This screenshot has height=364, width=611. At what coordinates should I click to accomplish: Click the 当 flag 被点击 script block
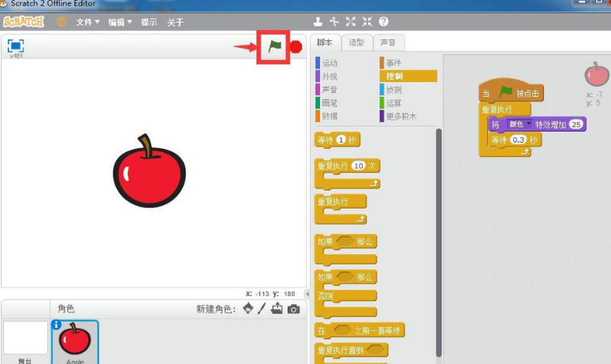coord(510,92)
